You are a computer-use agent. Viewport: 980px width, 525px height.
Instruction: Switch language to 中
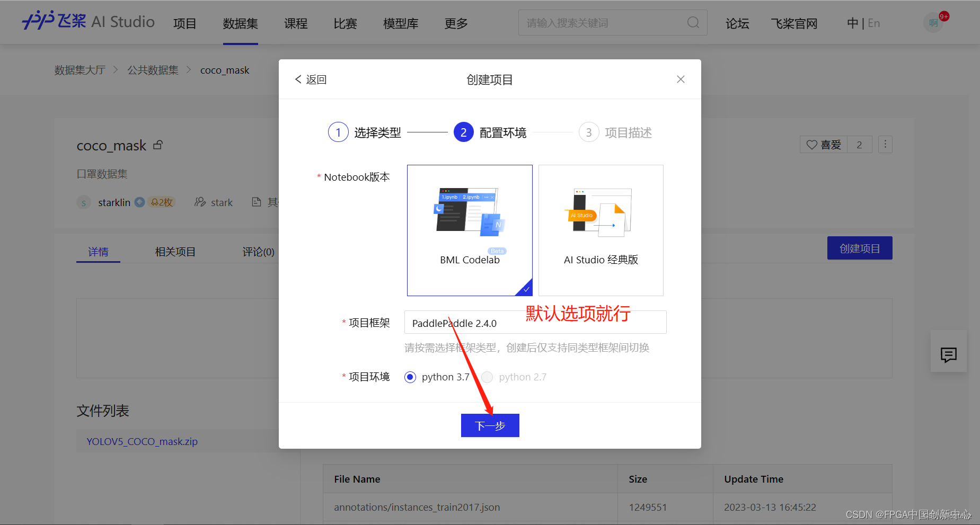coord(853,23)
